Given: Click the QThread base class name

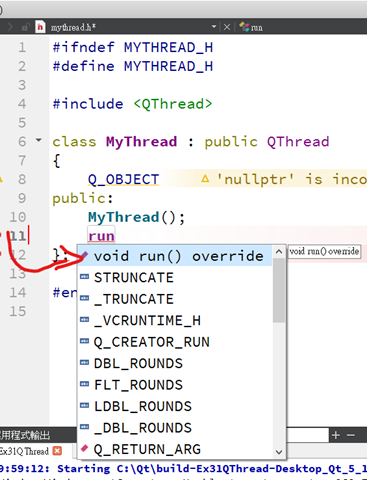Looking at the screenshot, I should click(x=298, y=142).
